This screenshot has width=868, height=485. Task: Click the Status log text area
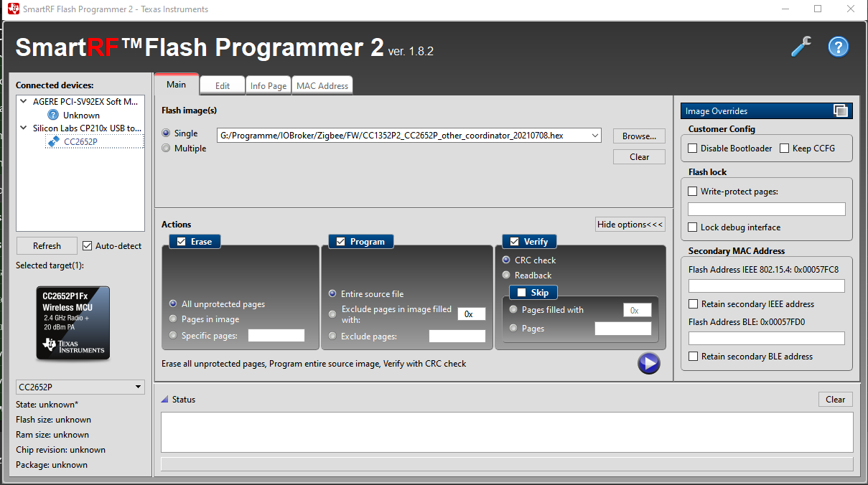point(507,432)
